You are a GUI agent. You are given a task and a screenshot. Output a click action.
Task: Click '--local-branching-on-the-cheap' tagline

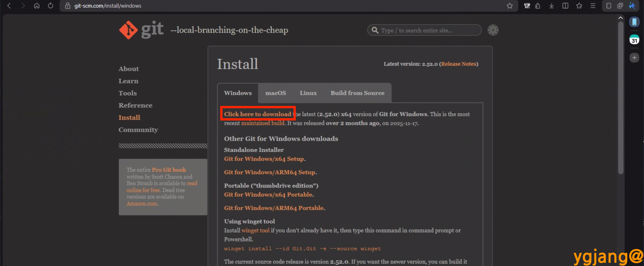(x=229, y=30)
